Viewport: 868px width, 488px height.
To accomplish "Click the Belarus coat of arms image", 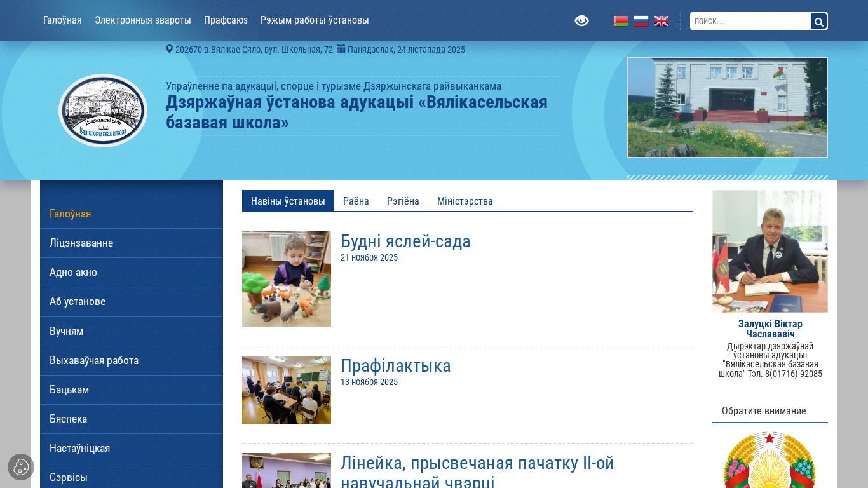I will click(770, 460).
